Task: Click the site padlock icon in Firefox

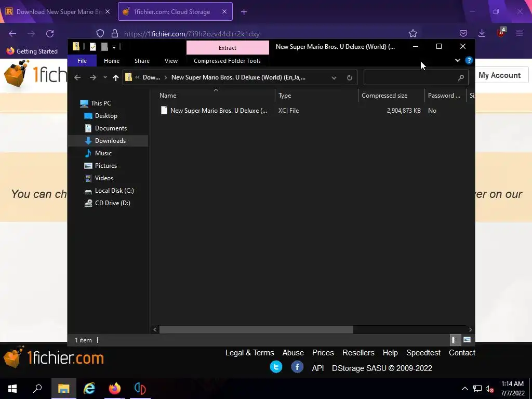Action: (x=115, y=33)
